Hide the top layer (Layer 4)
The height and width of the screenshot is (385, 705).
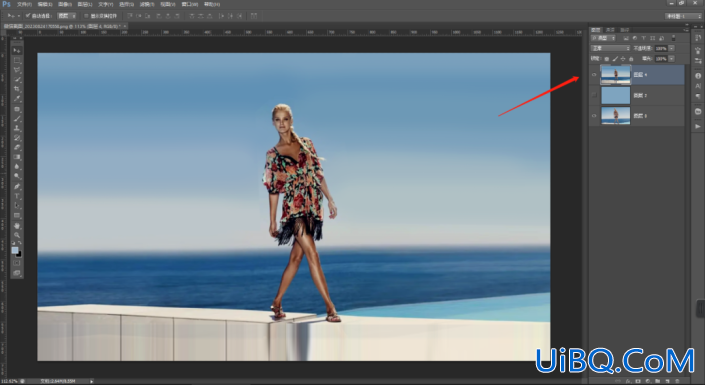(594, 75)
